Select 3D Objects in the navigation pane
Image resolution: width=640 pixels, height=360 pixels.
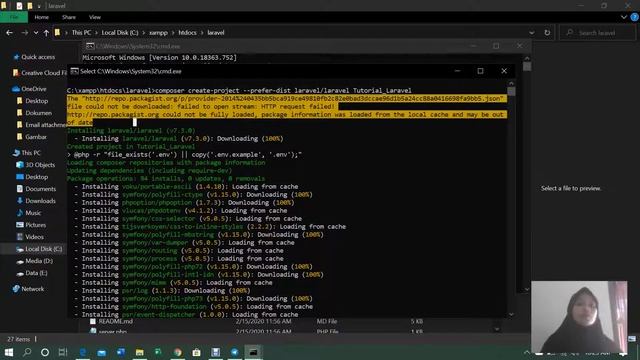tap(36, 165)
